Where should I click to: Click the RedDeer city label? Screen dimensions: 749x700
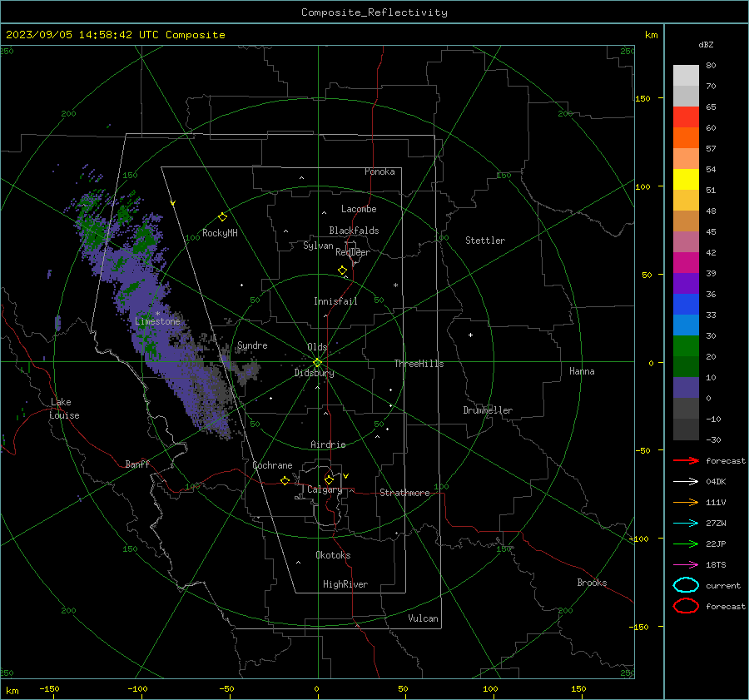click(353, 252)
